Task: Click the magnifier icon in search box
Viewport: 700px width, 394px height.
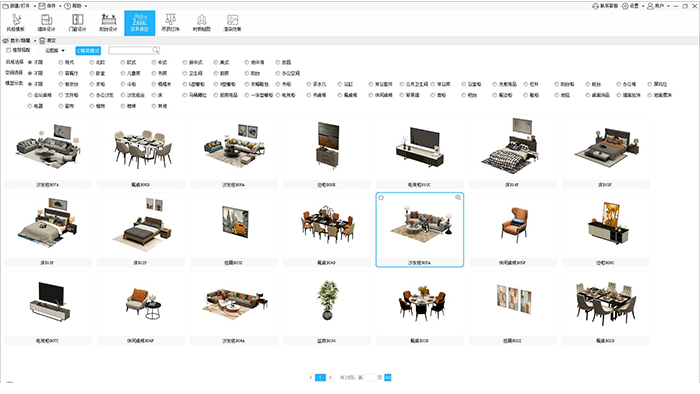Action: click(155, 50)
